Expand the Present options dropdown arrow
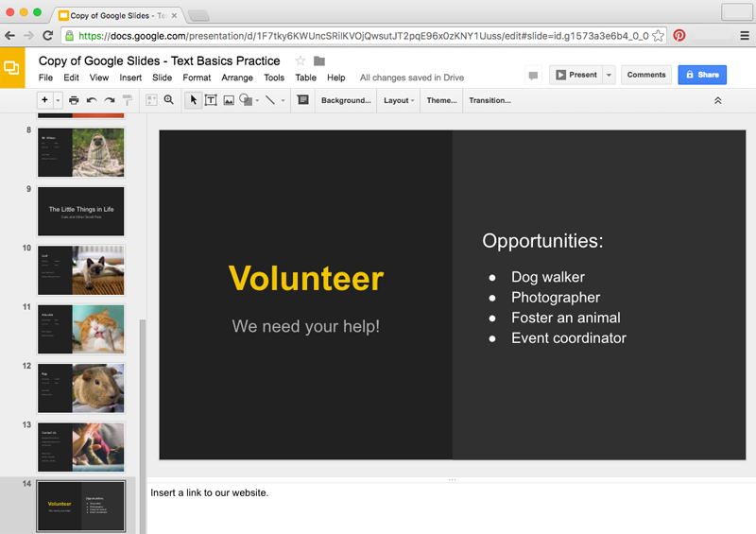Image resolution: width=756 pixels, height=534 pixels. (x=609, y=76)
